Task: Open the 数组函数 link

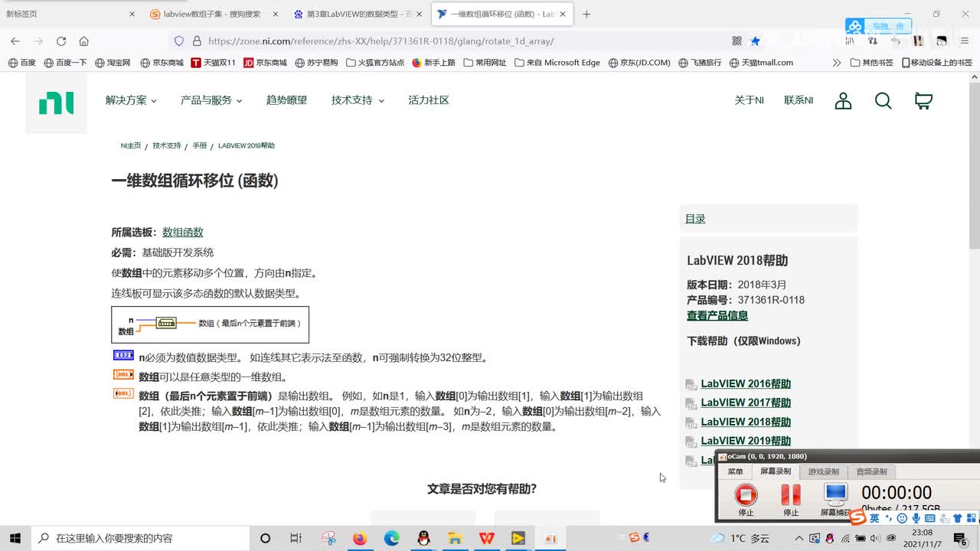Action: [183, 232]
